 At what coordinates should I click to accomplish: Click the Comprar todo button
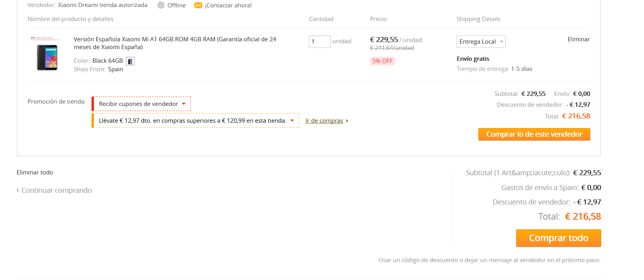click(x=558, y=238)
